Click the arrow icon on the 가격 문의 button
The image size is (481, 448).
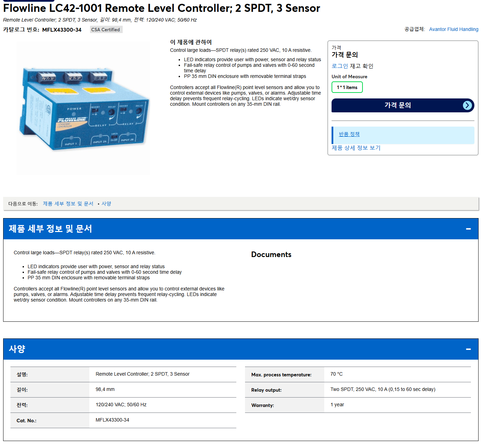tap(467, 105)
